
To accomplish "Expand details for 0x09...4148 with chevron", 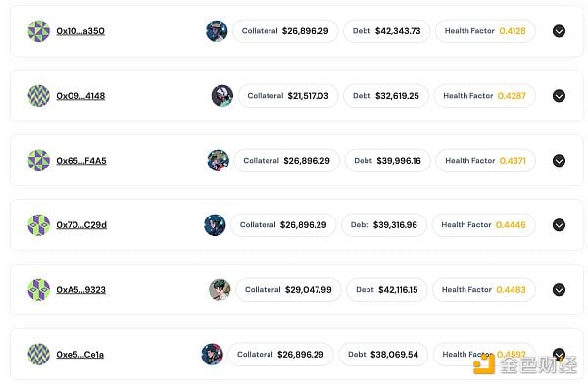I will (x=559, y=96).
